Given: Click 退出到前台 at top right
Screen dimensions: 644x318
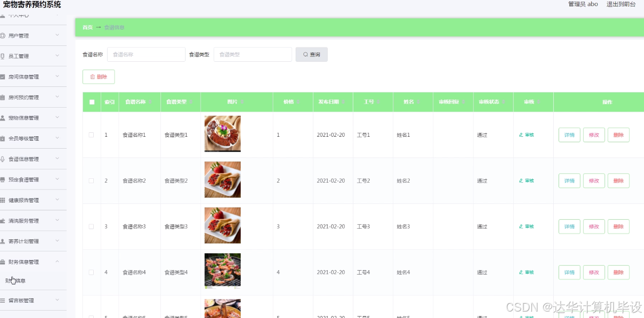Looking at the screenshot, I should click(621, 4).
